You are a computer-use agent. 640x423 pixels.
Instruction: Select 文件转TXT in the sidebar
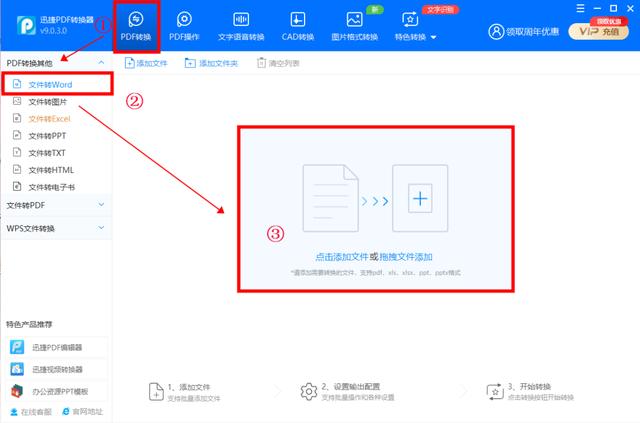pos(56,153)
